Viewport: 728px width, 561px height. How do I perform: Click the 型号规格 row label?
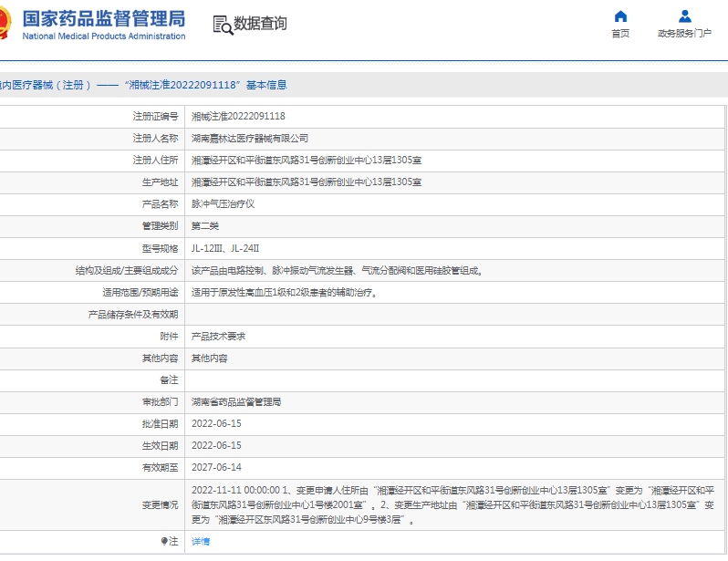(x=161, y=248)
